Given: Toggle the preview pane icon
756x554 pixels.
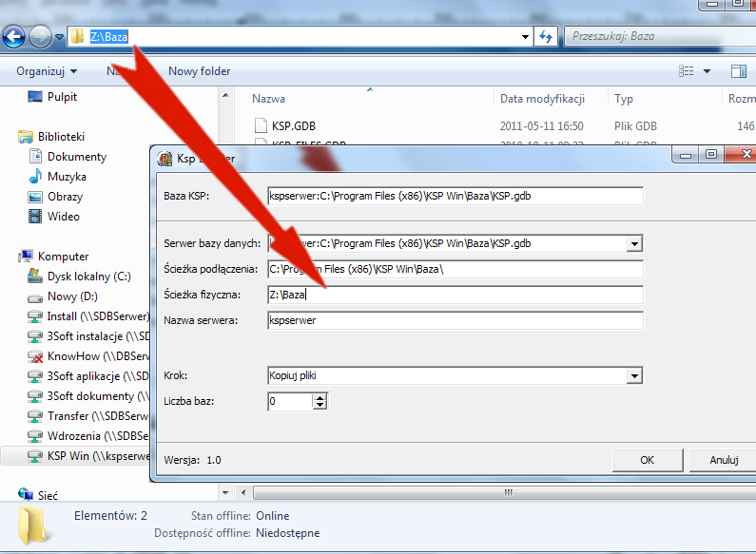Looking at the screenshot, I should (739, 71).
